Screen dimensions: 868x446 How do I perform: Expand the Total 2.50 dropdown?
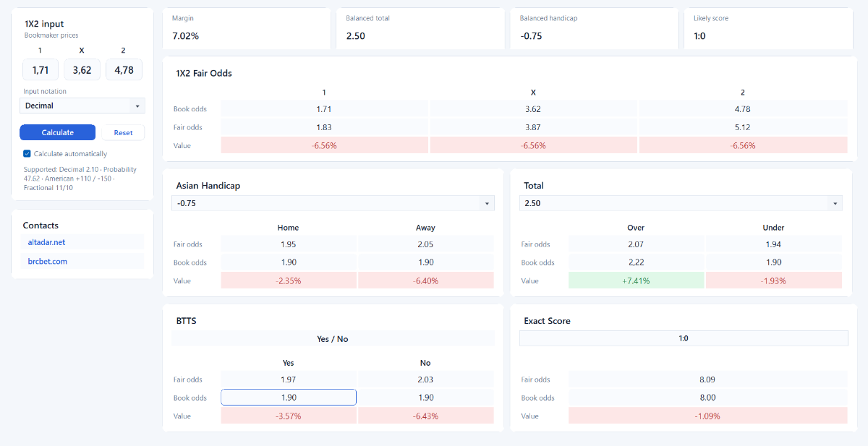click(681, 203)
